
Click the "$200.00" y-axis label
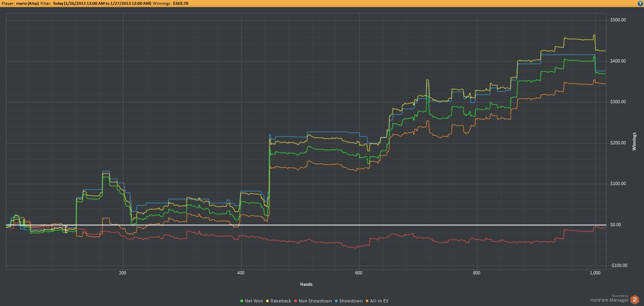618,143
